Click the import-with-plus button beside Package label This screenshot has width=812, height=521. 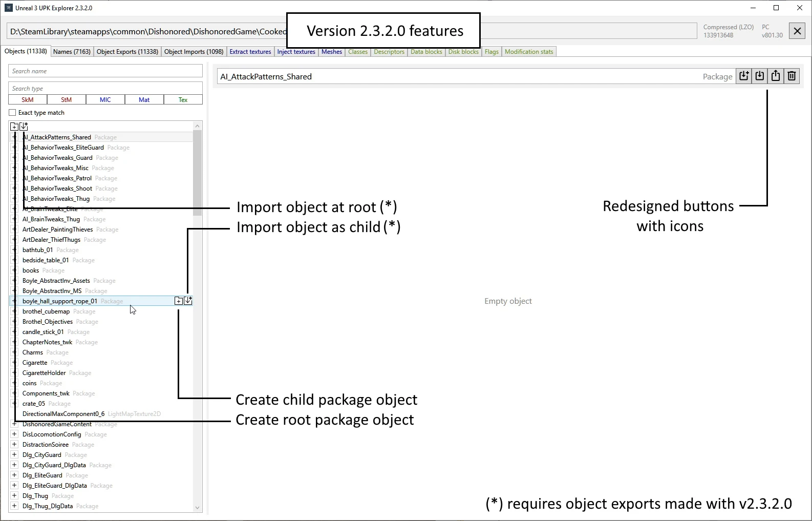coord(744,76)
